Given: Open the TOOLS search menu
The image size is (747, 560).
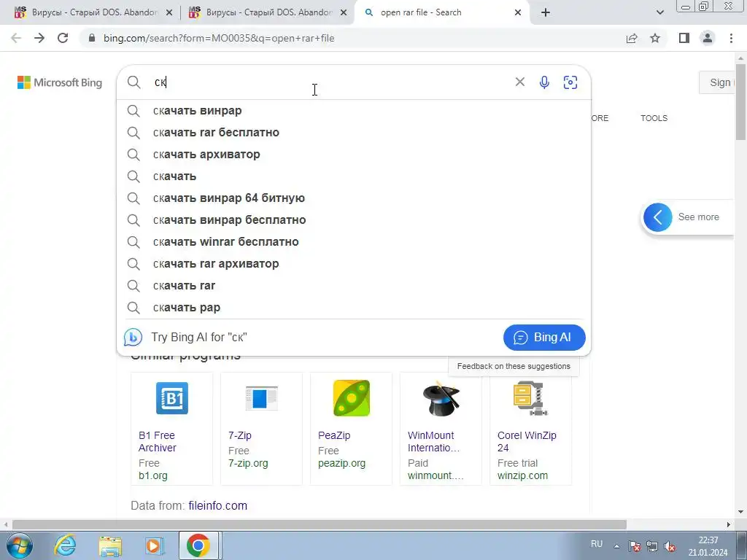Looking at the screenshot, I should click(x=654, y=118).
